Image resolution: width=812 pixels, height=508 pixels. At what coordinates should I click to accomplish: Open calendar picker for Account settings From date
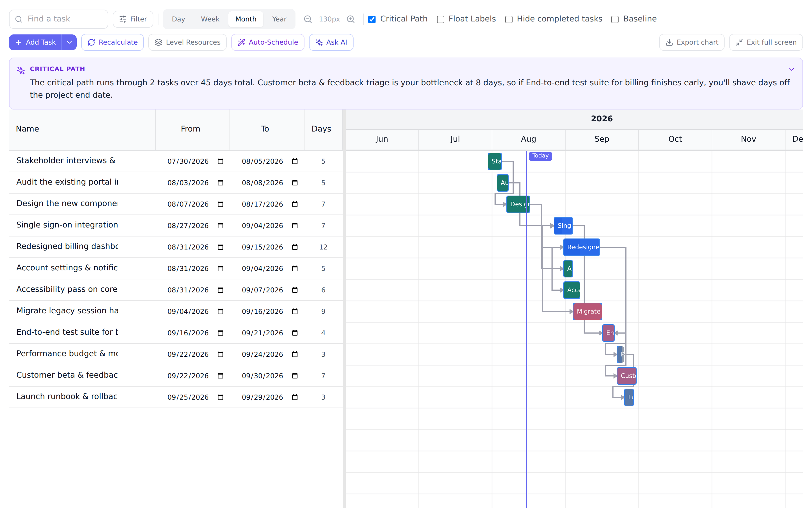pos(220,269)
